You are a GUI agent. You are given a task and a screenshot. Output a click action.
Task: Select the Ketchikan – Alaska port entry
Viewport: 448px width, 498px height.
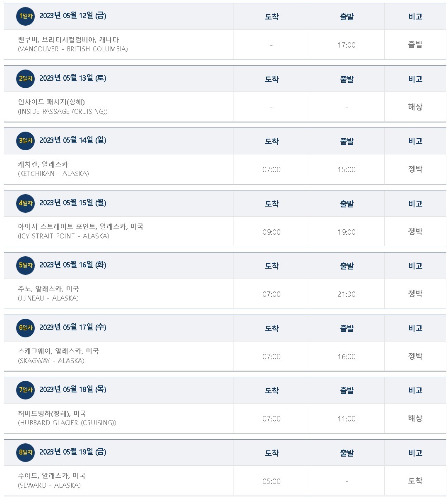[53, 169]
